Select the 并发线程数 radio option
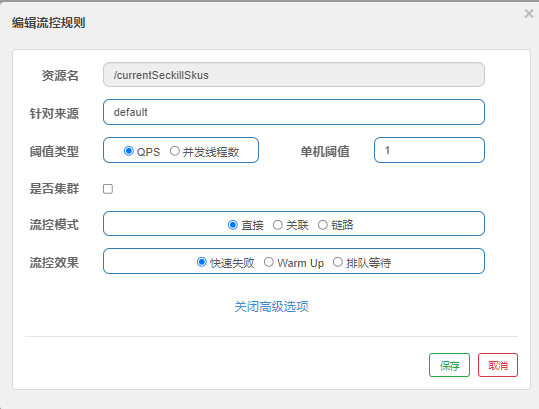The width and height of the screenshot is (539, 409). 175,151
